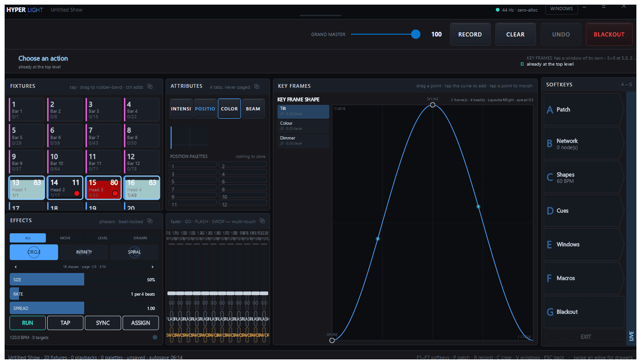Pop out the Effects panel window icon

(149, 221)
